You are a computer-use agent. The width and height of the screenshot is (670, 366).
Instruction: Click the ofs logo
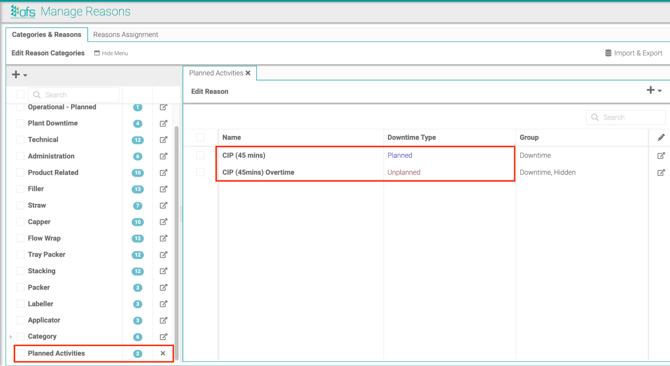23,12
